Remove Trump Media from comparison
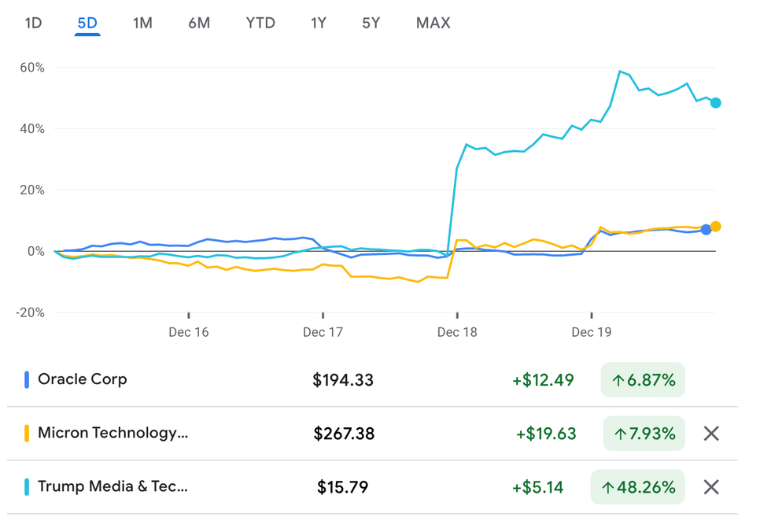Viewport: 771px width, 532px height. coord(711,487)
